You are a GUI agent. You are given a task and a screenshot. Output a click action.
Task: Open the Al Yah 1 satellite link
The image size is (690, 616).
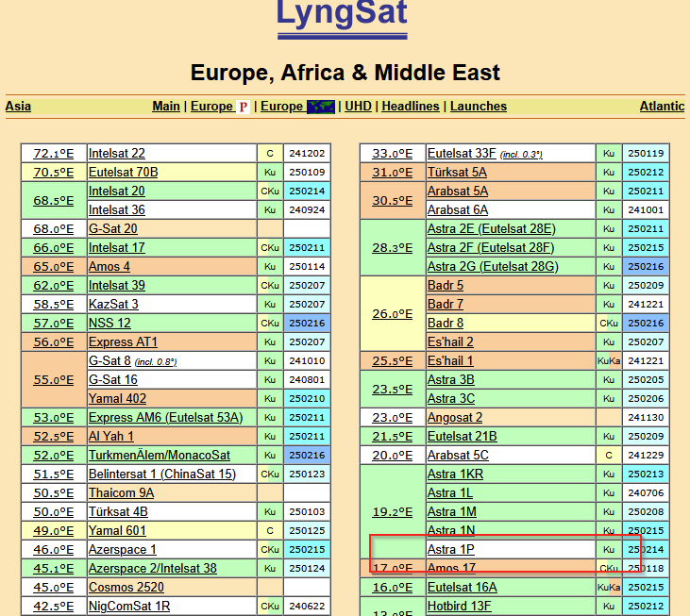110,437
